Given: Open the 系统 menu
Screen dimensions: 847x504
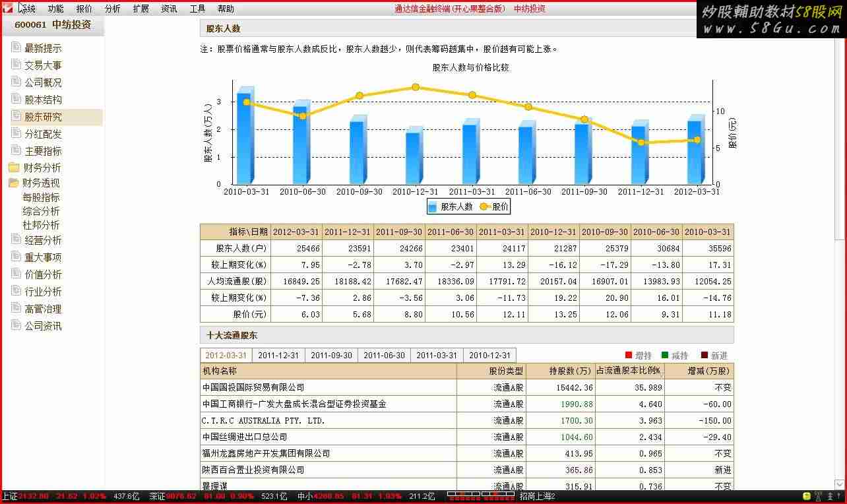Looking at the screenshot, I should (x=28, y=9).
